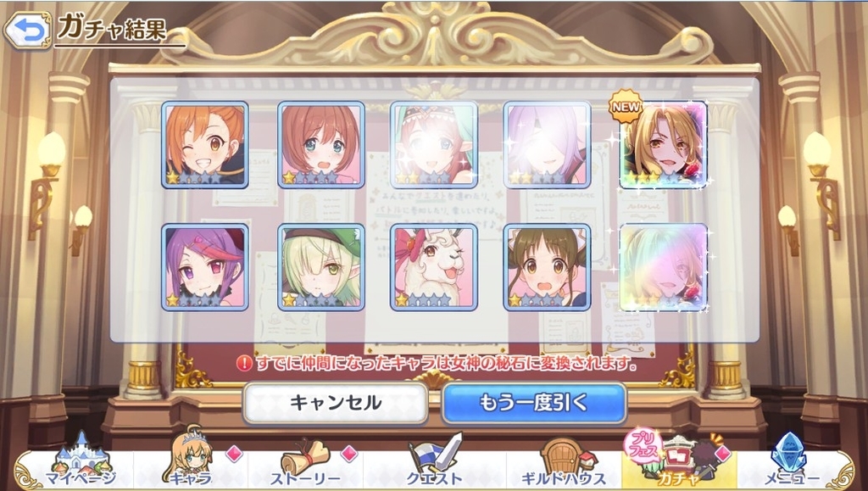This screenshot has width=868, height=491.
Task: Tap the back arrow icon
Action: (28, 31)
